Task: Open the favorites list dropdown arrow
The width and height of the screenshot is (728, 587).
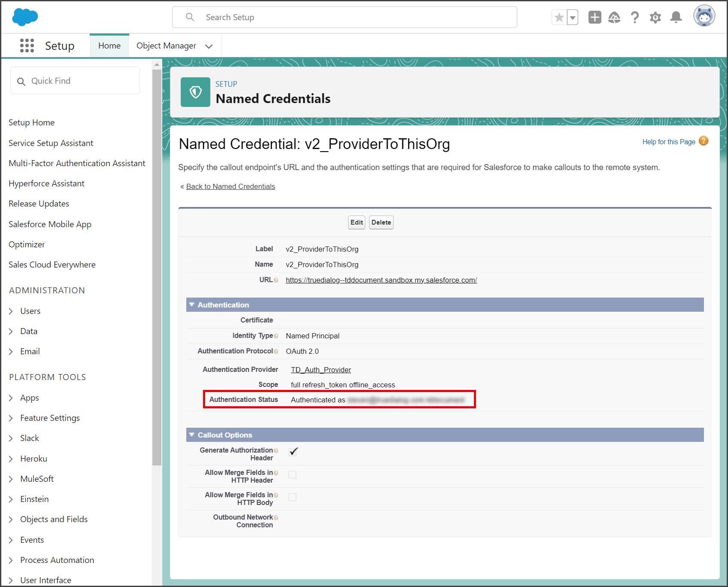Action: tap(573, 18)
